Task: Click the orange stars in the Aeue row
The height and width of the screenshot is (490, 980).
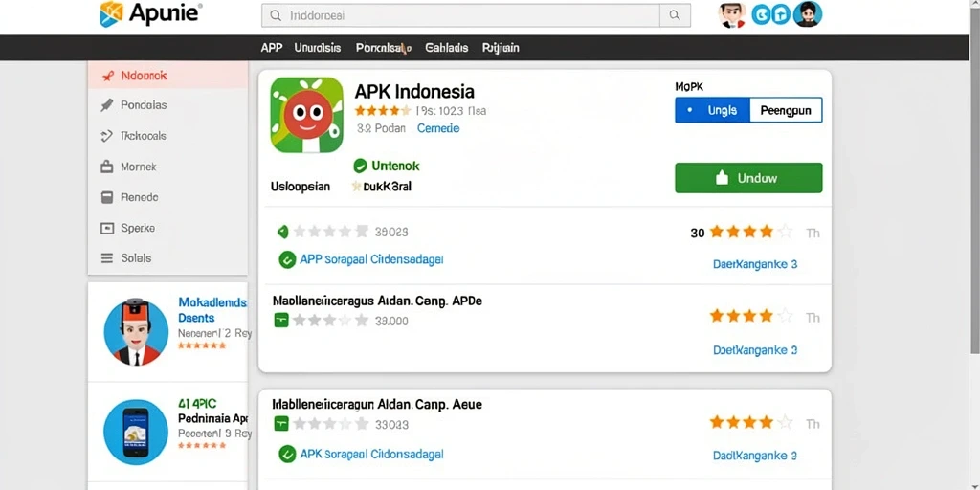Action: coord(750,423)
